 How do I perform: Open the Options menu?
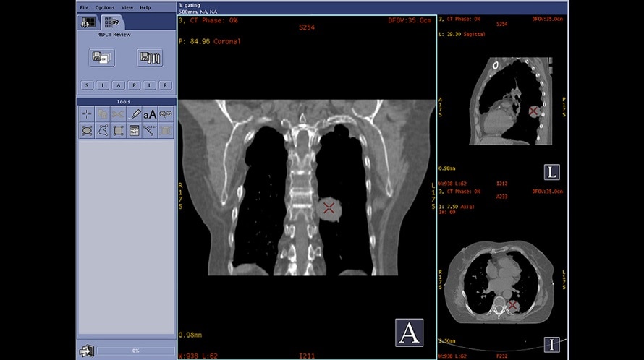[104, 7]
